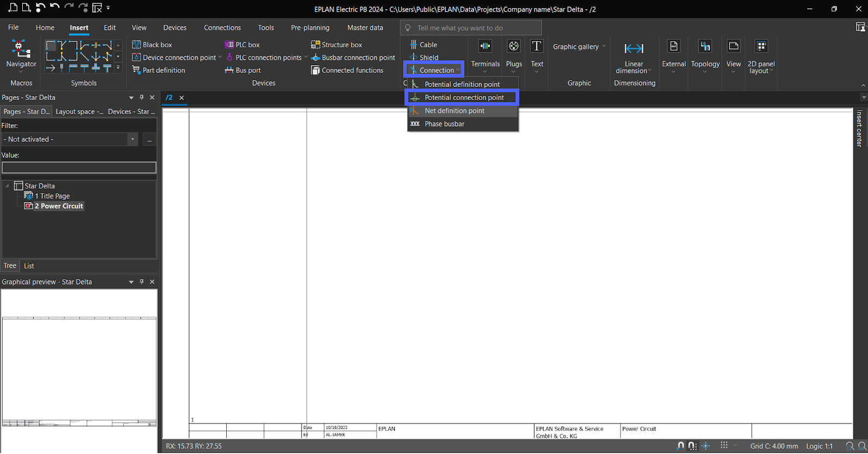Screen dimensions: 868x454
Task: Open Connected functions
Action: (x=347, y=70)
